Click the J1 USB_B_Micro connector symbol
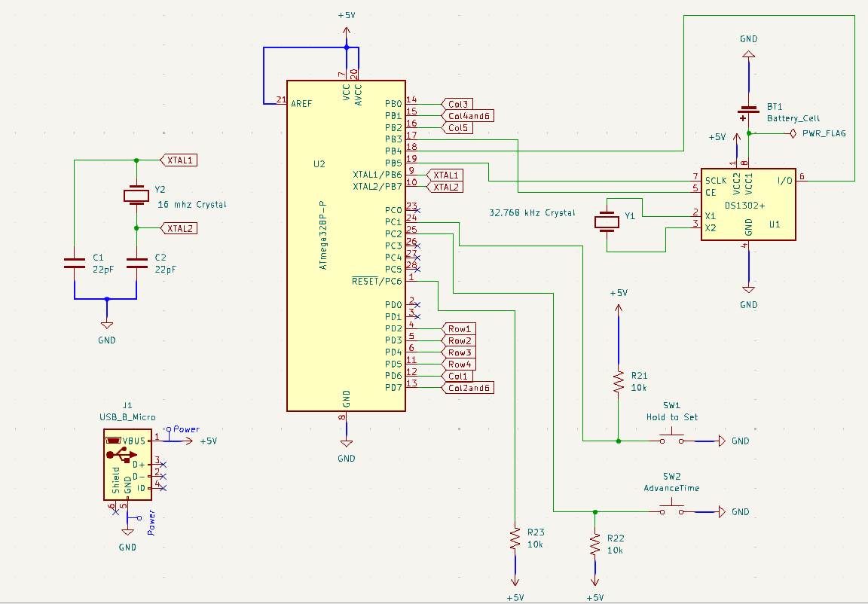This screenshot has height=604, width=868. 126,463
